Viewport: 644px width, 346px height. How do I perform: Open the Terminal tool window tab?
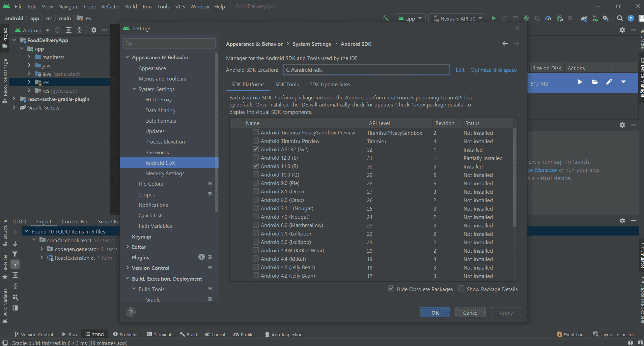coord(159,334)
